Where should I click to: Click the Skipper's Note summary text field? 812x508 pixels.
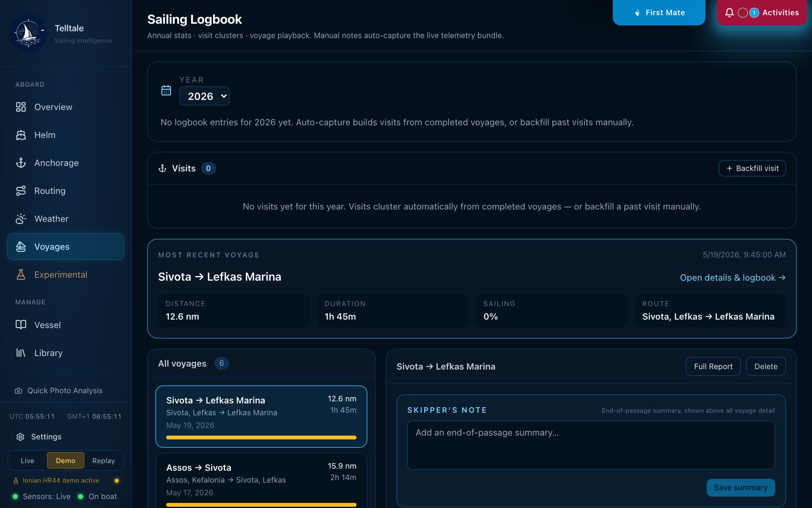click(x=591, y=445)
